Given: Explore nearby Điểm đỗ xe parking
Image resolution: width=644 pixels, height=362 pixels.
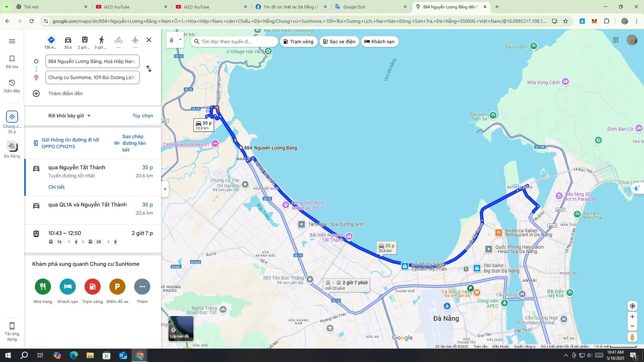Looking at the screenshot, I should coord(117,291).
